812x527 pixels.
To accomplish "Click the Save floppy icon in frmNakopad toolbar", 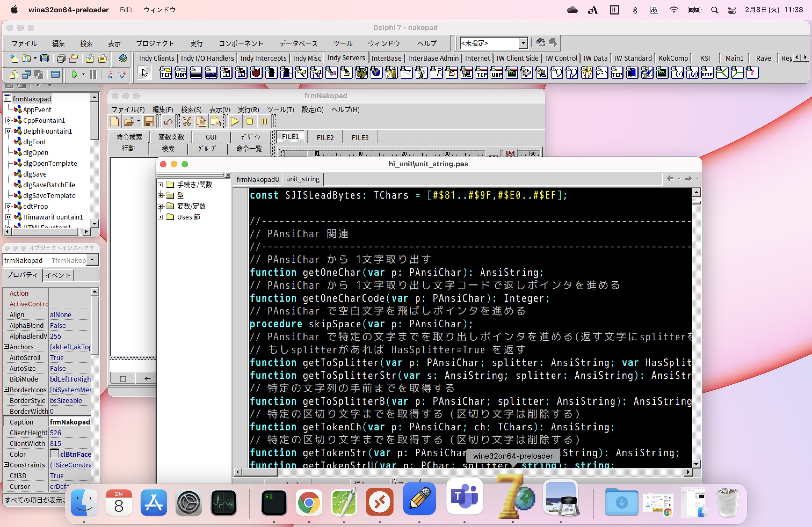I will (x=149, y=121).
